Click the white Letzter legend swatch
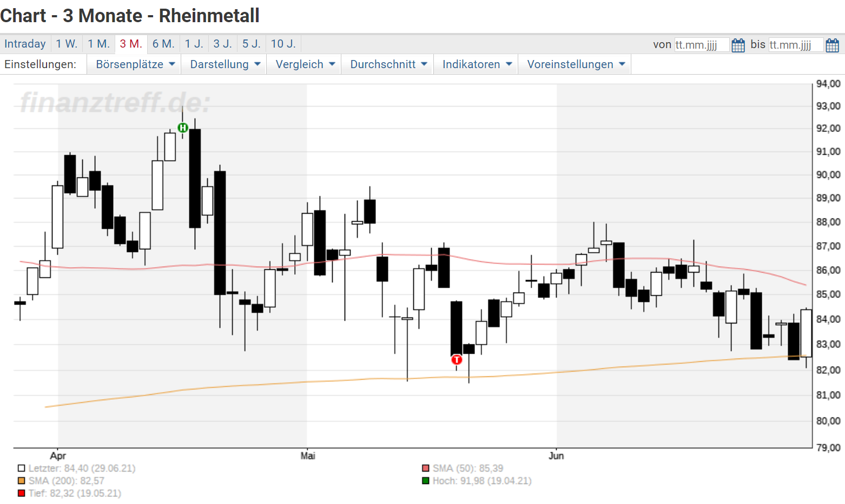 [x=22, y=468]
